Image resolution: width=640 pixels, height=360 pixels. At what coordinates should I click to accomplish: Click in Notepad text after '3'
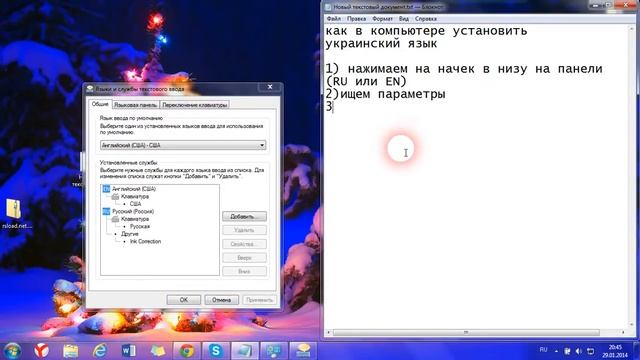click(334, 107)
